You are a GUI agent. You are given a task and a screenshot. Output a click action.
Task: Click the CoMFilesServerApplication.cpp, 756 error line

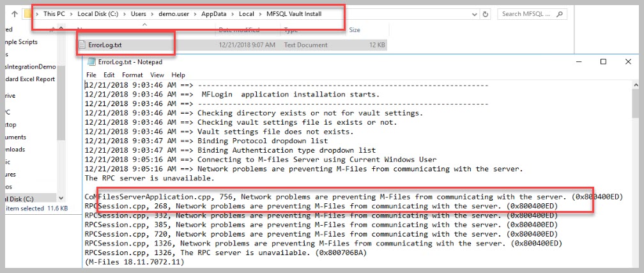tap(354, 197)
